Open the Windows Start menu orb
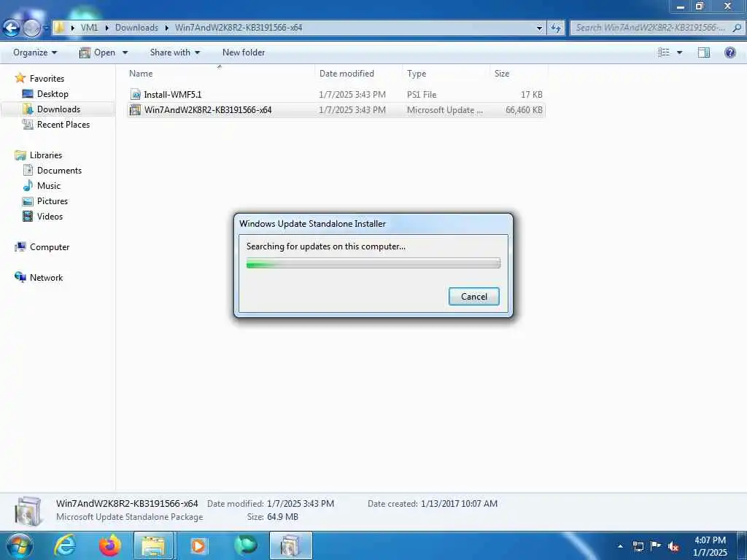747x560 pixels. pyautogui.click(x=20, y=545)
